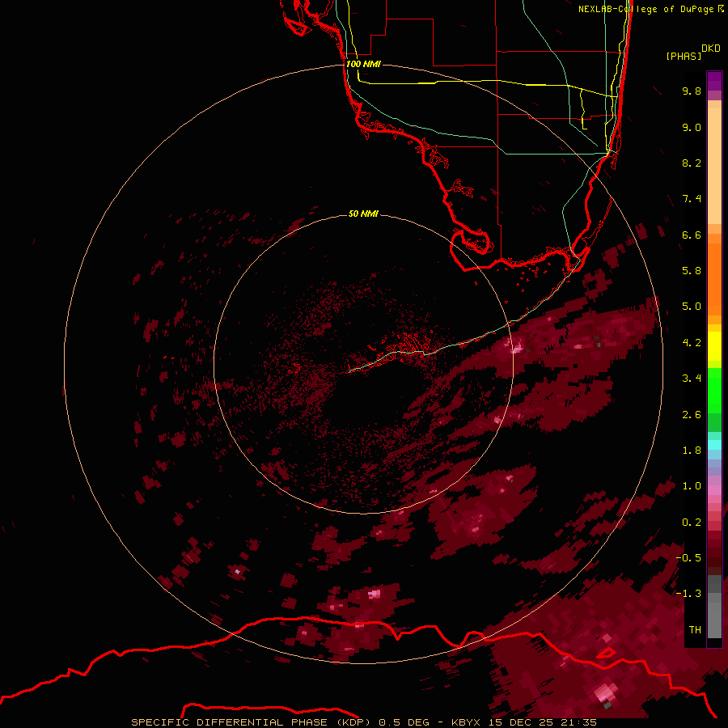Click the 1.8 scale value
This screenshot has width=728, height=728.
(692, 451)
